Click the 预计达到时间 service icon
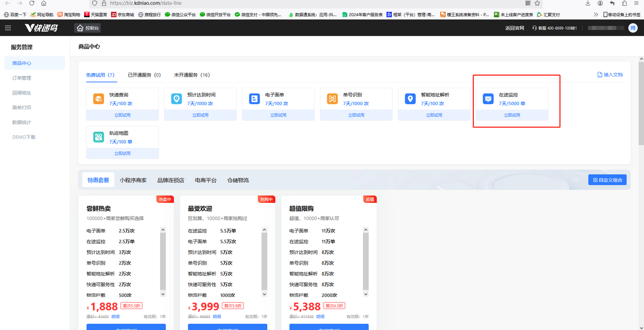The image size is (644, 330). coord(176,99)
